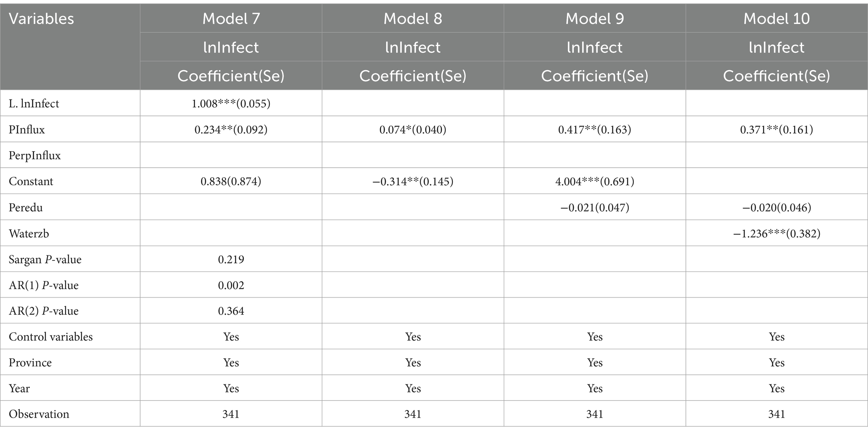Select the 0.074*(0.040) value in Model 8
This screenshot has width=868, height=434.
point(413,129)
